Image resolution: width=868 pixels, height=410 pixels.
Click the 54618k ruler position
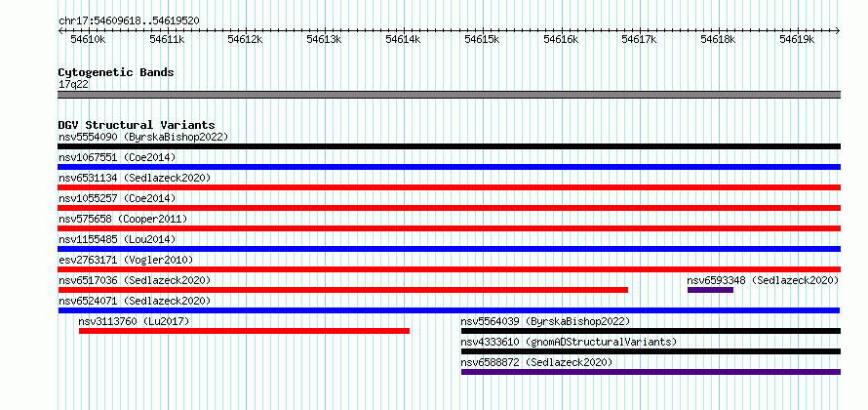click(x=719, y=39)
